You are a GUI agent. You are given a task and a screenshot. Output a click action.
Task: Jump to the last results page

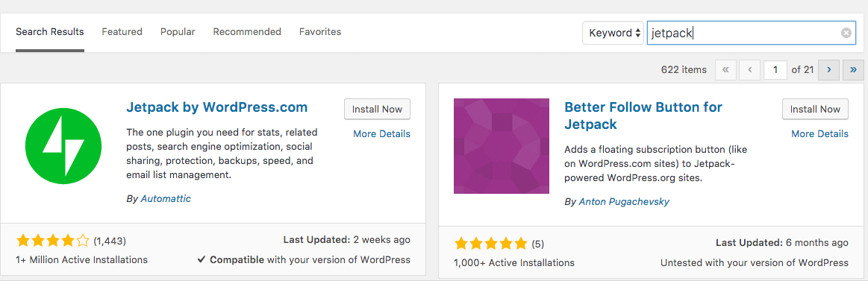click(x=853, y=70)
